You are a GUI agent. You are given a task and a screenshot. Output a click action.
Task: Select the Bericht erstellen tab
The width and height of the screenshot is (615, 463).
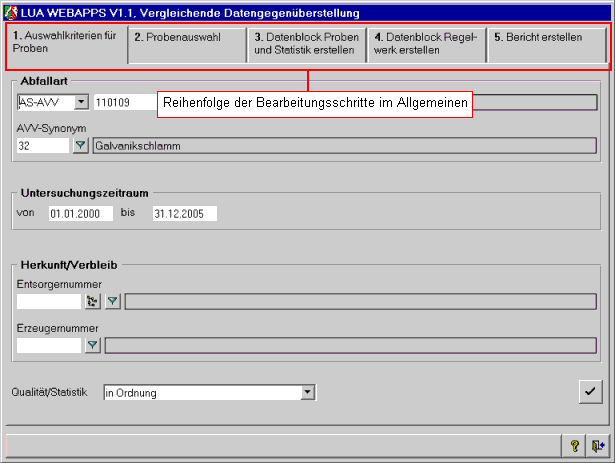click(547, 45)
